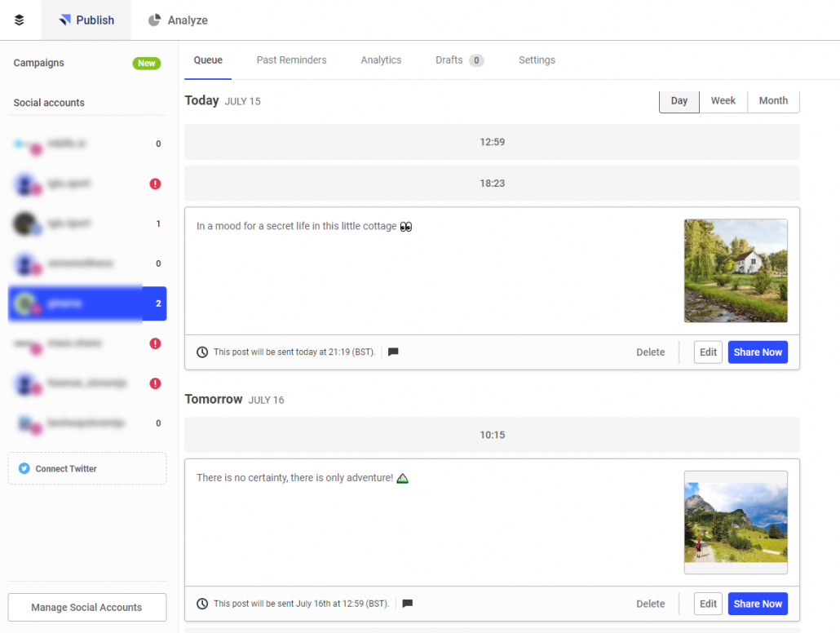Screen dimensions: 840x633
Task: Click the Twitter bird icon in Connect Twitter
Action: pos(24,469)
